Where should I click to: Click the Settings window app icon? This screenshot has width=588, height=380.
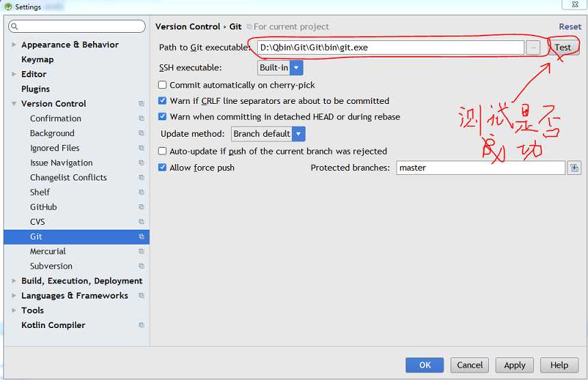coord(8,7)
